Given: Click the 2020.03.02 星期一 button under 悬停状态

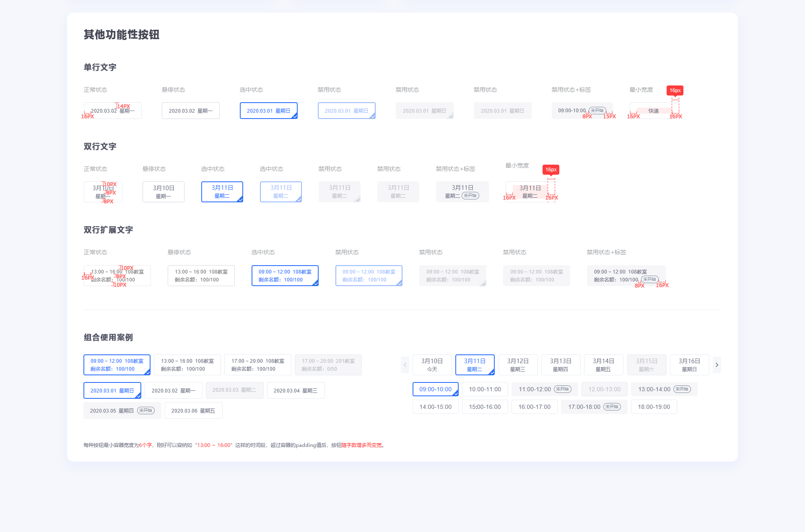Looking at the screenshot, I should (191, 111).
